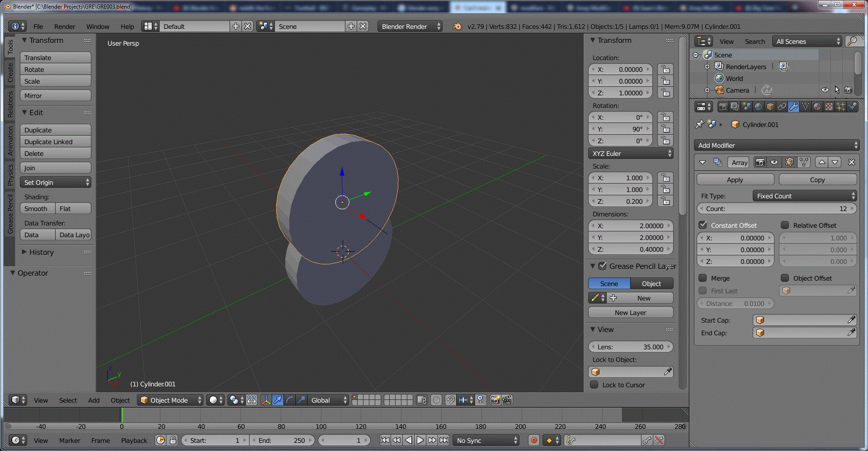The width and height of the screenshot is (868, 451).
Task: Open the Fixed Count fit type dropdown
Action: pyautogui.click(x=804, y=196)
